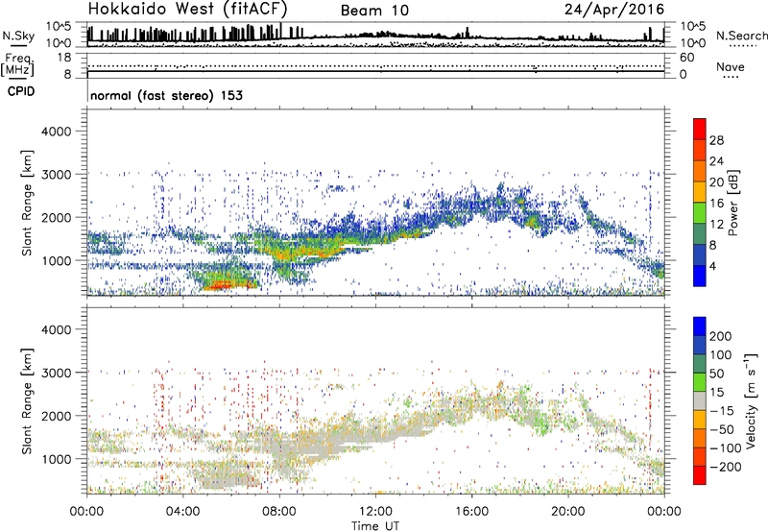Click the '16:00' time tick label
Image resolution: width=768 pixels, height=532 pixels.
pyautogui.click(x=471, y=512)
